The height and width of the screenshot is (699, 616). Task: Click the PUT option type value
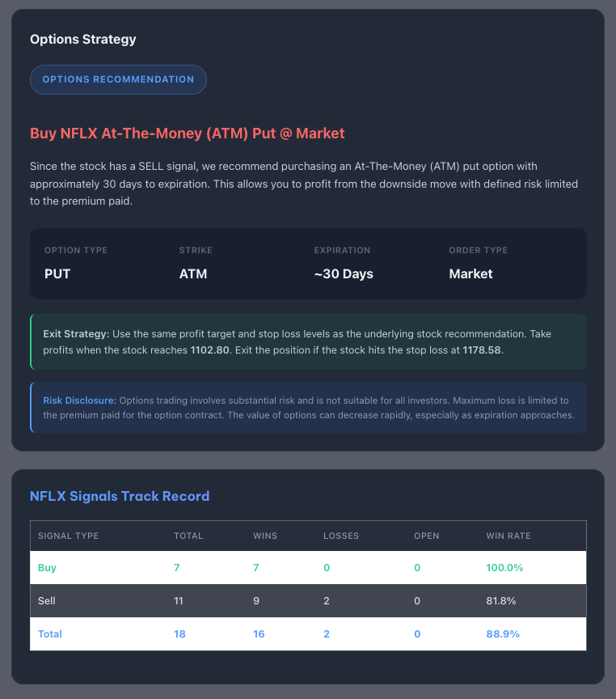(x=57, y=273)
